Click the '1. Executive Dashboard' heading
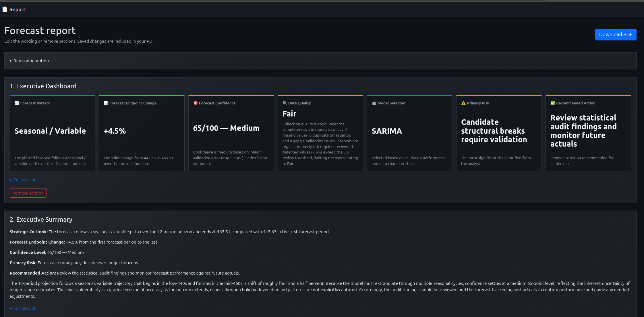Screen dimensions: 644x317 point(43,86)
